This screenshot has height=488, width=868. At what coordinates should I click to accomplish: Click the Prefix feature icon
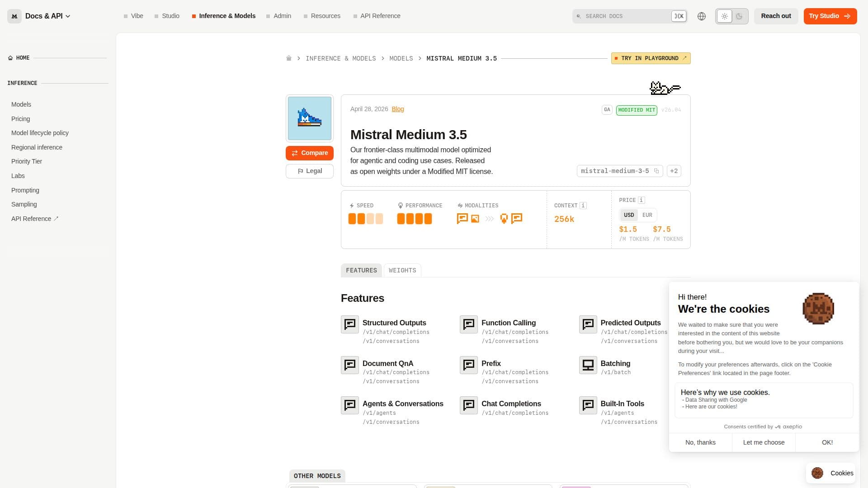click(x=469, y=365)
